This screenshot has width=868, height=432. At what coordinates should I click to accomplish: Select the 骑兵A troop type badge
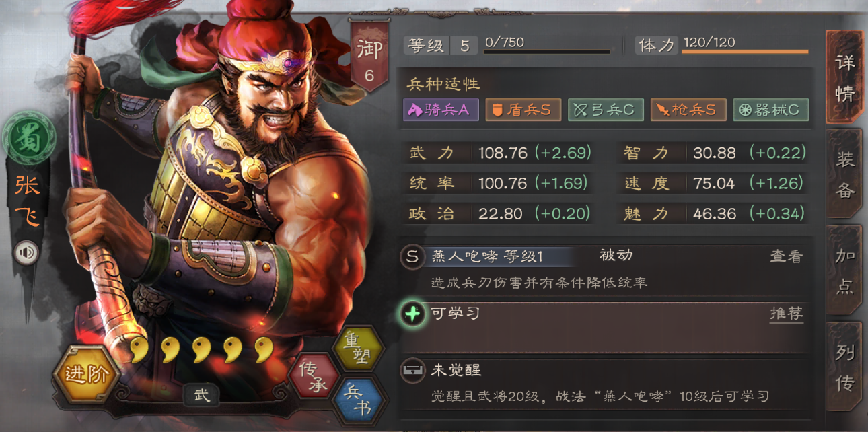[441, 110]
